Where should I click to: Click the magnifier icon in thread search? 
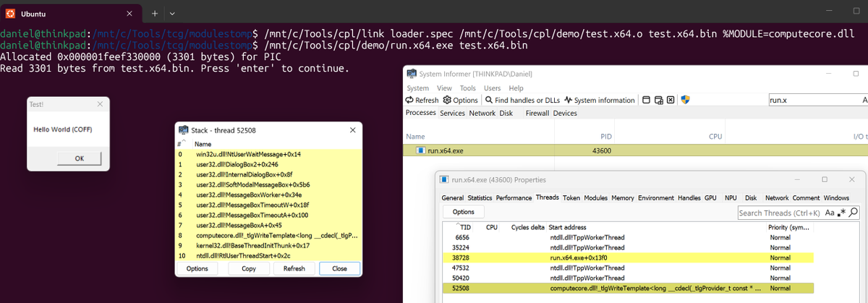854,213
